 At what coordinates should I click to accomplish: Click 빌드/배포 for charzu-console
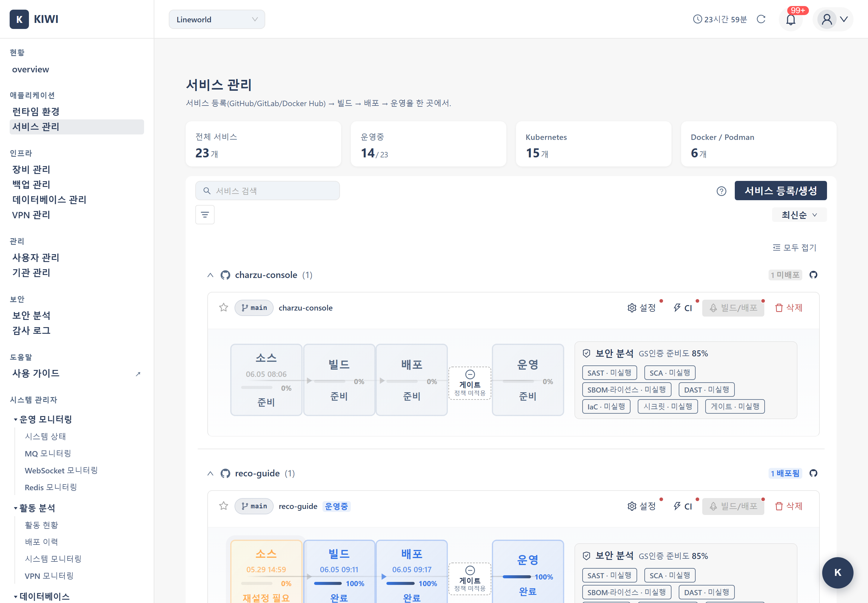coord(733,308)
